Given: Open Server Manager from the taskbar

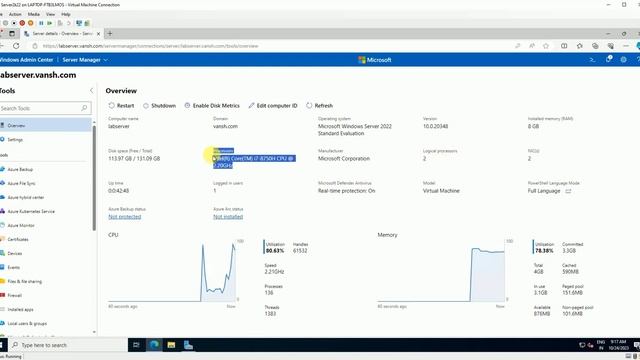Looking at the screenshot, I should pos(188,345).
